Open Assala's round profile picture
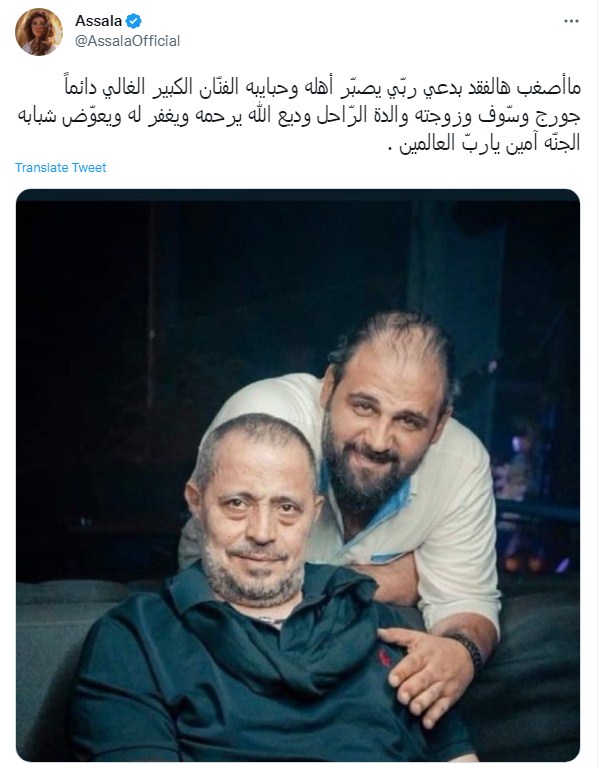 (x=39, y=31)
